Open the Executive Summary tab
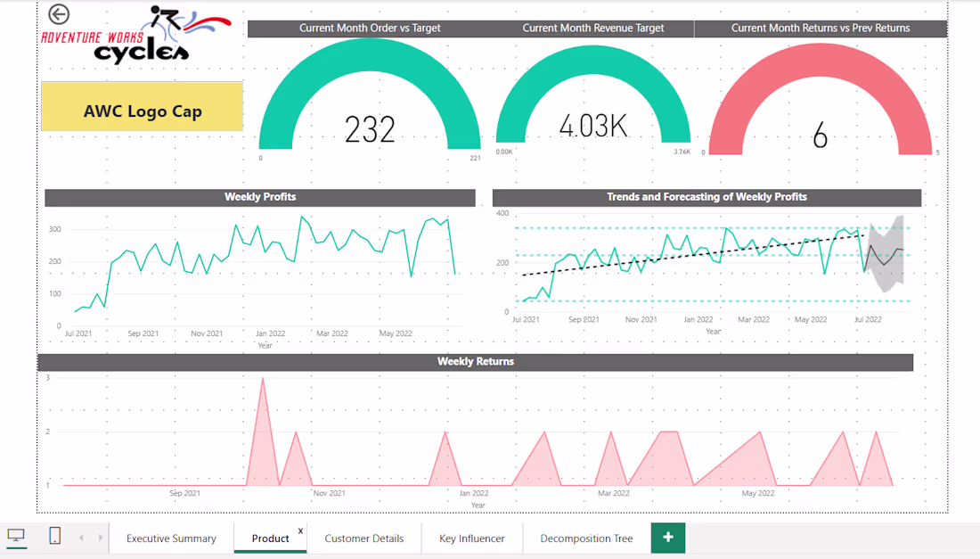 (171, 538)
